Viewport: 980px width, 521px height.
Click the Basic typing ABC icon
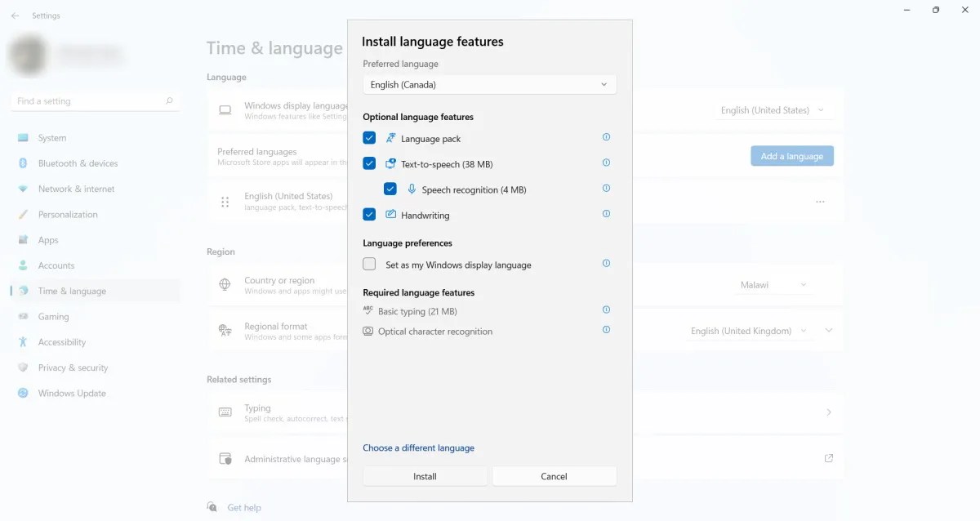coord(369,310)
